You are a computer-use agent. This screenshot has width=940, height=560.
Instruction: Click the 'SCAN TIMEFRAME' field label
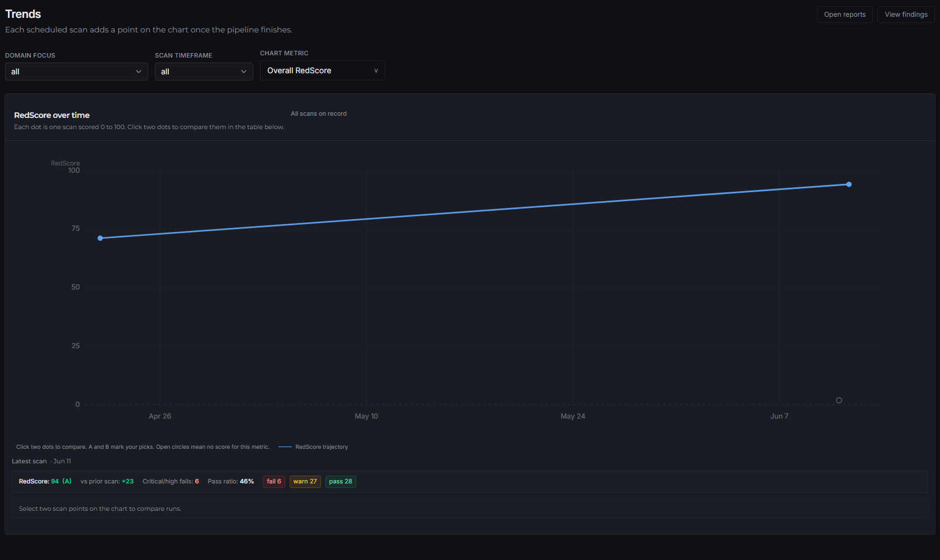183,55
